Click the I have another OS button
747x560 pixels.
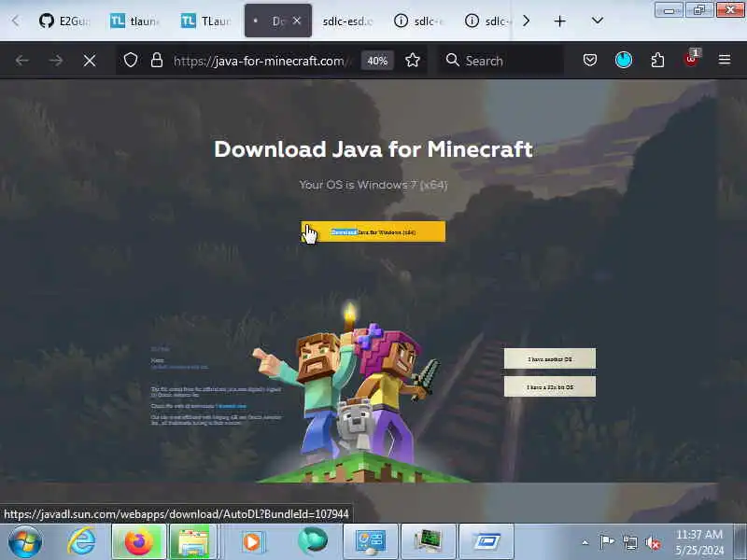click(x=550, y=358)
